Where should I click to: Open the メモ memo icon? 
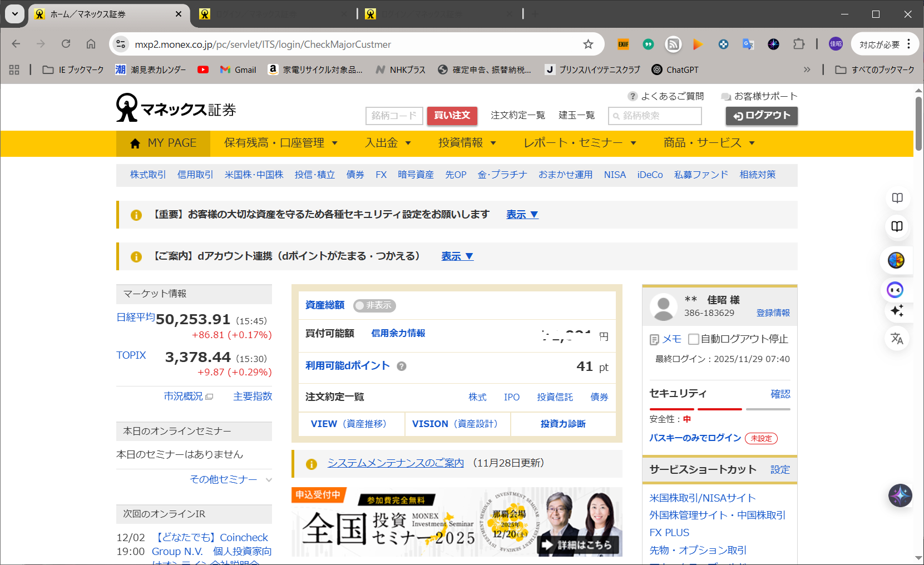(x=655, y=339)
